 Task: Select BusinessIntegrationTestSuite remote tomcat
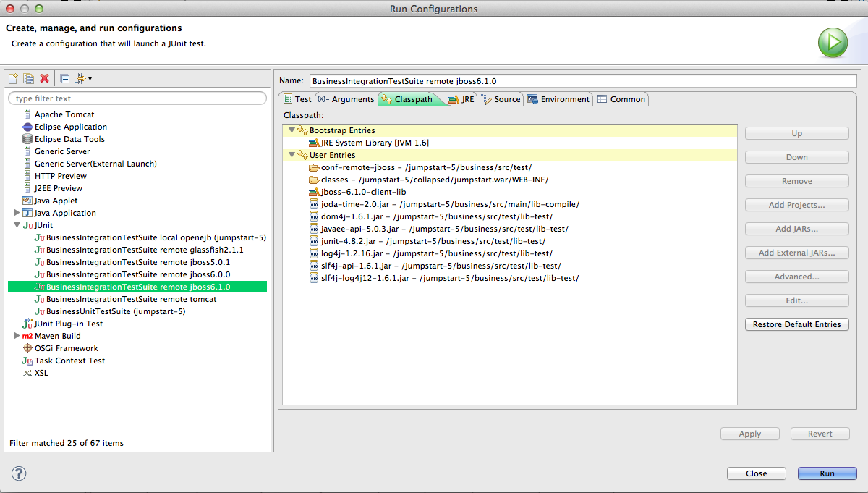[x=132, y=299]
